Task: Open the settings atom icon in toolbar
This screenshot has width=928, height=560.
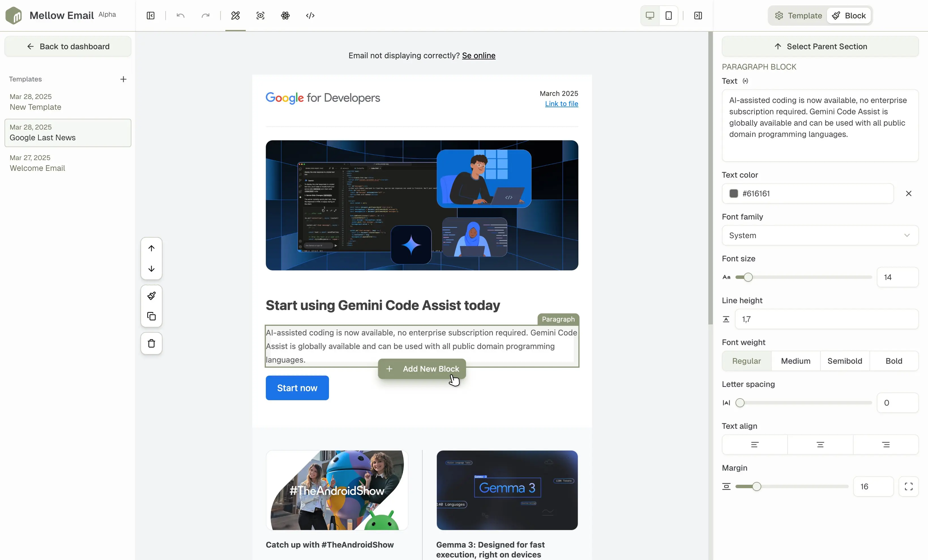Action: [x=285, y=16]
